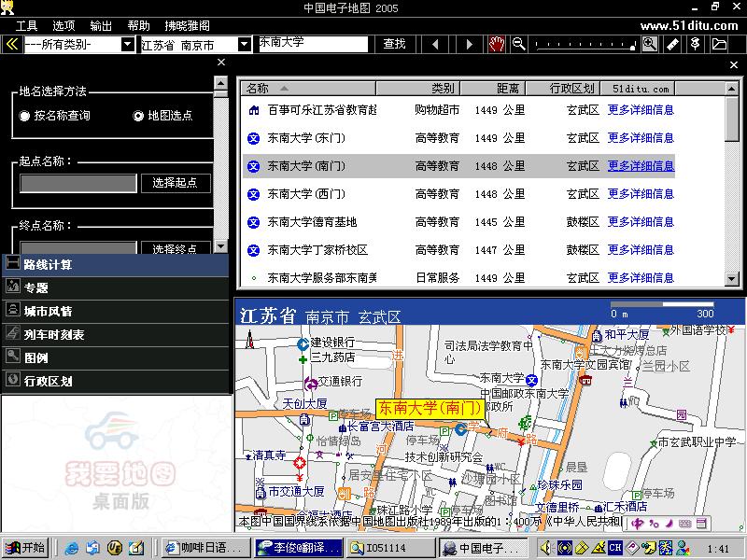The image size is (747, 560).
Task: Open the 选项 menu
Action: tap(63, 26)
